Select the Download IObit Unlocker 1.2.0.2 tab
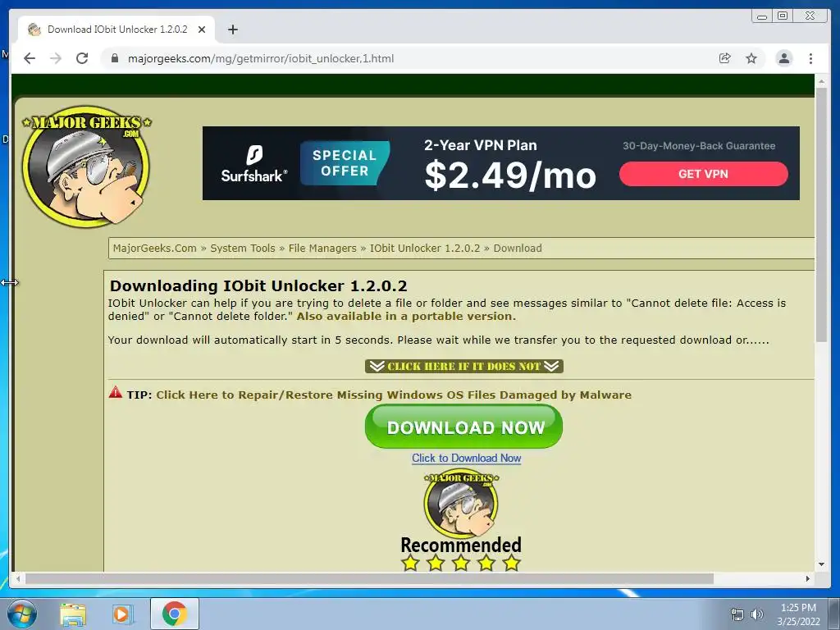 coord(116,30)
